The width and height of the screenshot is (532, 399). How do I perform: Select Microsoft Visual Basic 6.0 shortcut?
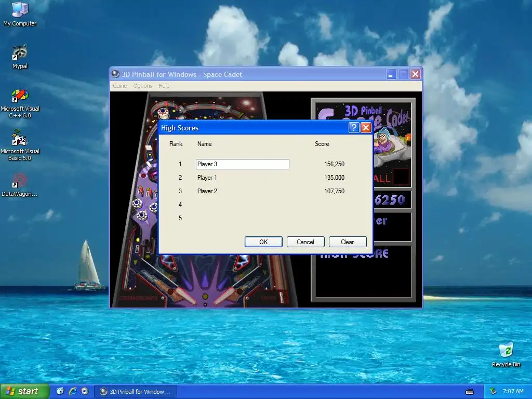point(20,146)
